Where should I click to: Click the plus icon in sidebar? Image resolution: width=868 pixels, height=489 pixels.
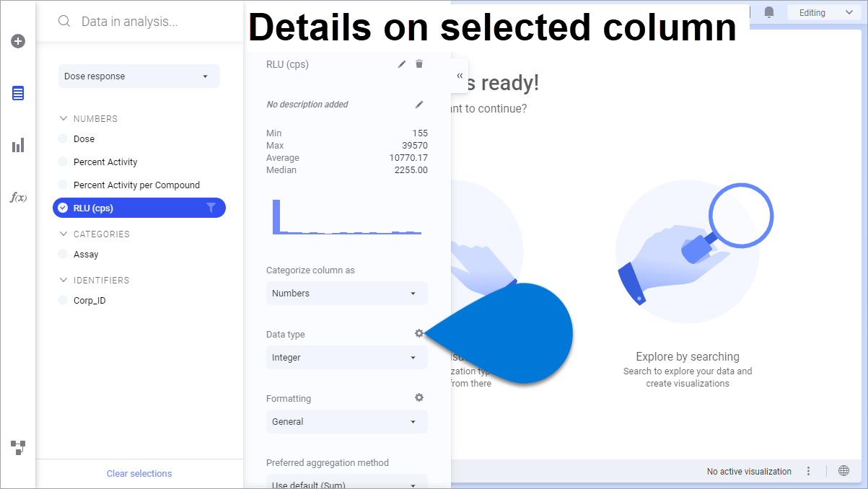pyautogui.click(x=18, y=41)
